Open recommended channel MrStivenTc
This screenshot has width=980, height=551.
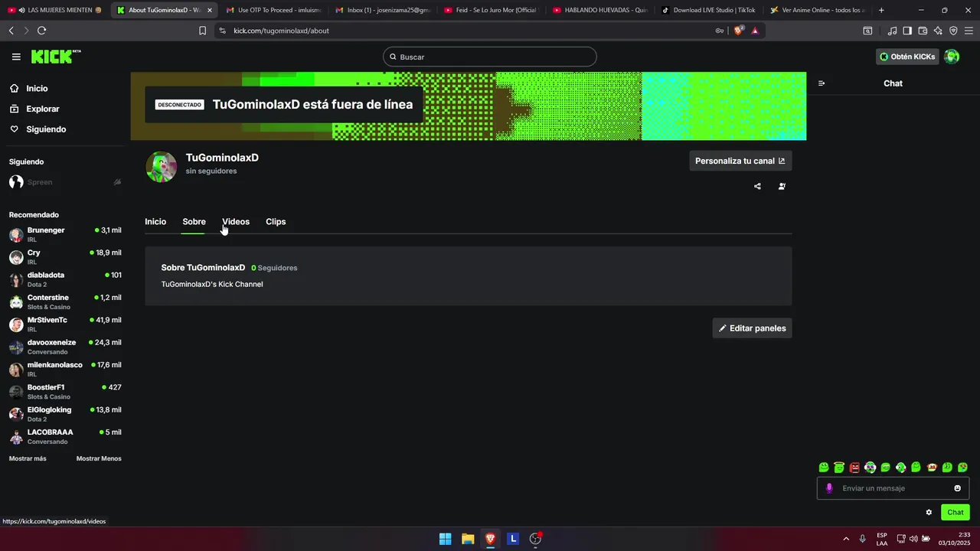point(65,324)
